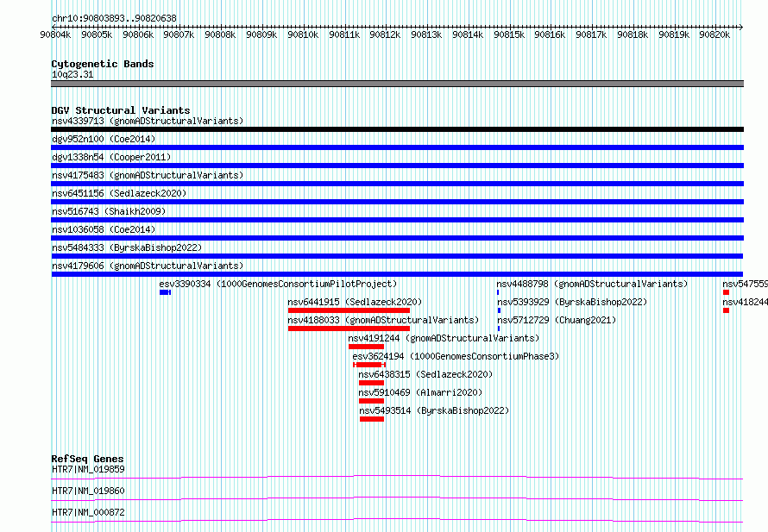Click the 90815k ruler tick label
The height and width of the screenshot is (532, 768).
509,34
